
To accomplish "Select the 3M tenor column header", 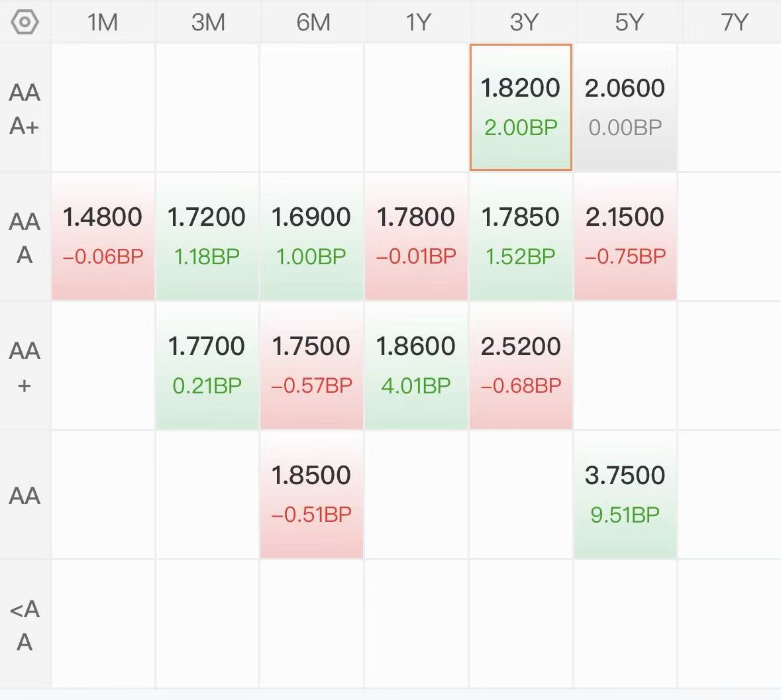I will tap(208, 23).
